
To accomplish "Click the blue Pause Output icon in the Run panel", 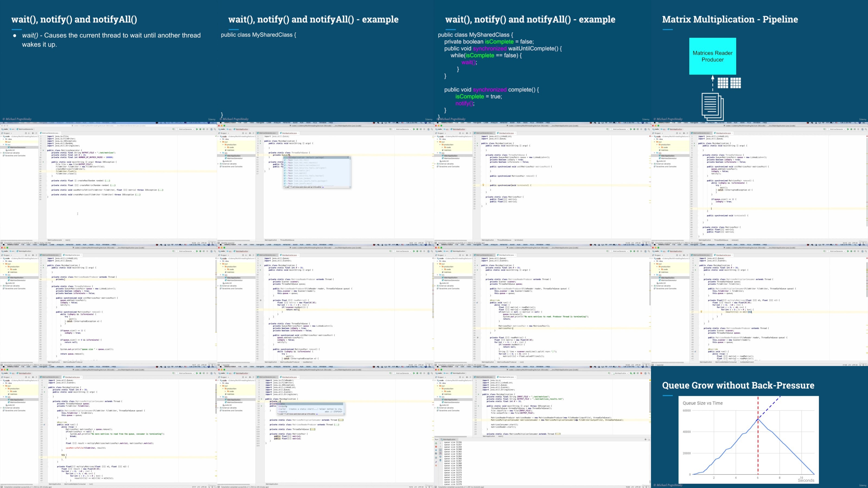I will 436,450.
